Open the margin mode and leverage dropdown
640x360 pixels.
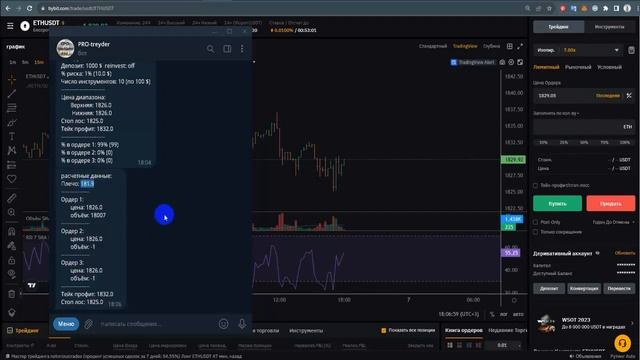point(578,50)
